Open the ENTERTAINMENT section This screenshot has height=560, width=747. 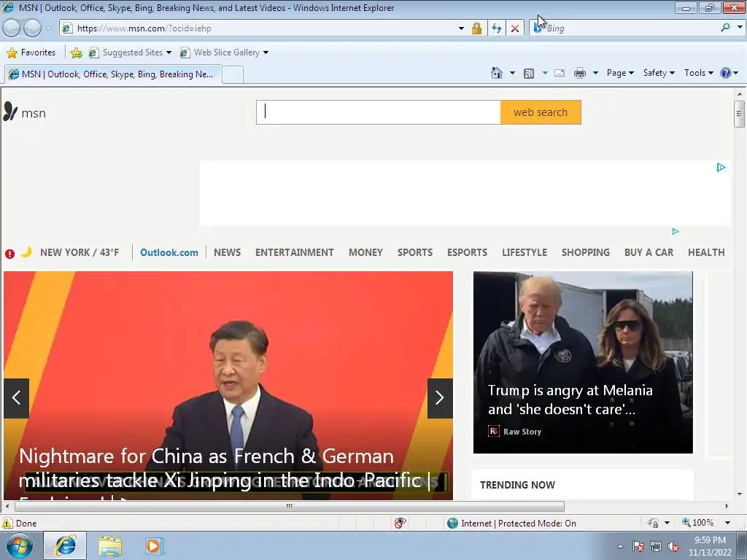(x=295, y=252)
